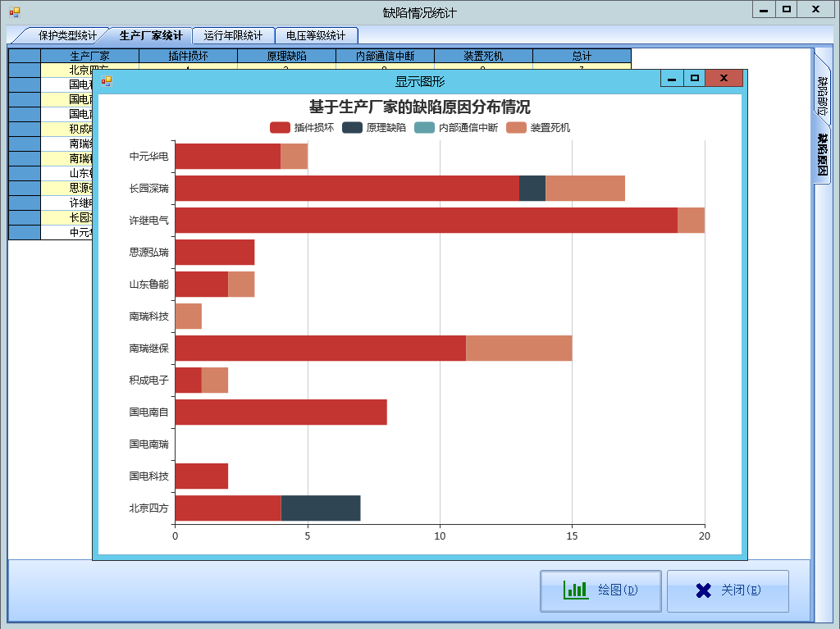
Task: Click the 许继电气 red 插件损坏 bar
Action: pos(427,221)
